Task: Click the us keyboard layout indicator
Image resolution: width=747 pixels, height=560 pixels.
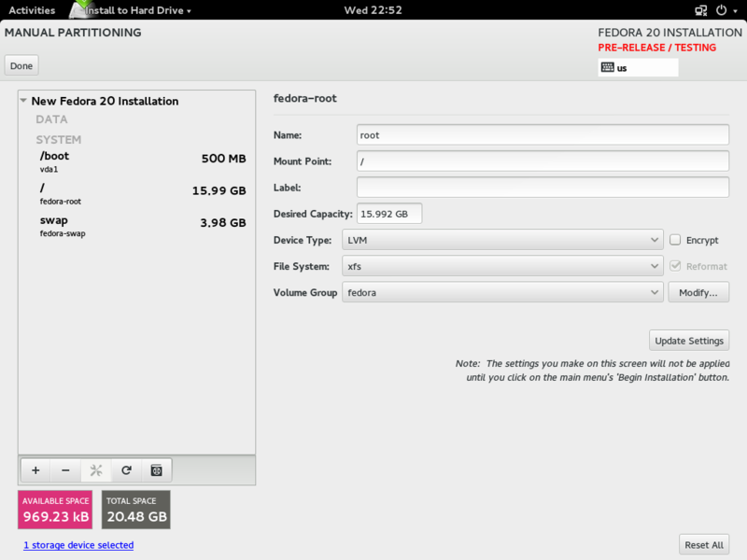Action: (638, 67)
